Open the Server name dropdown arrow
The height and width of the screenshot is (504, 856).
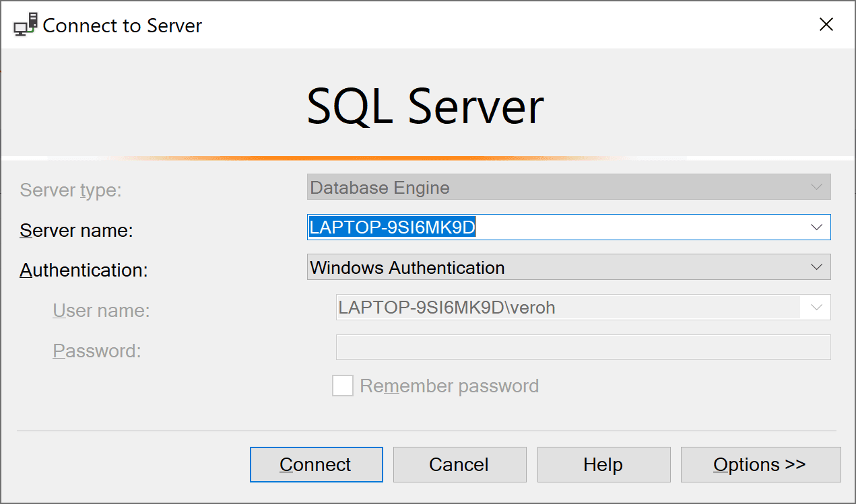(x=817, y=227)
